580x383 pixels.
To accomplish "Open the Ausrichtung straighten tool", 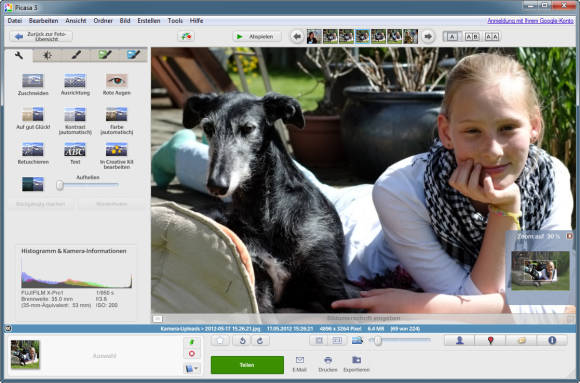I will pyautogui.click(x=75, y=84).
